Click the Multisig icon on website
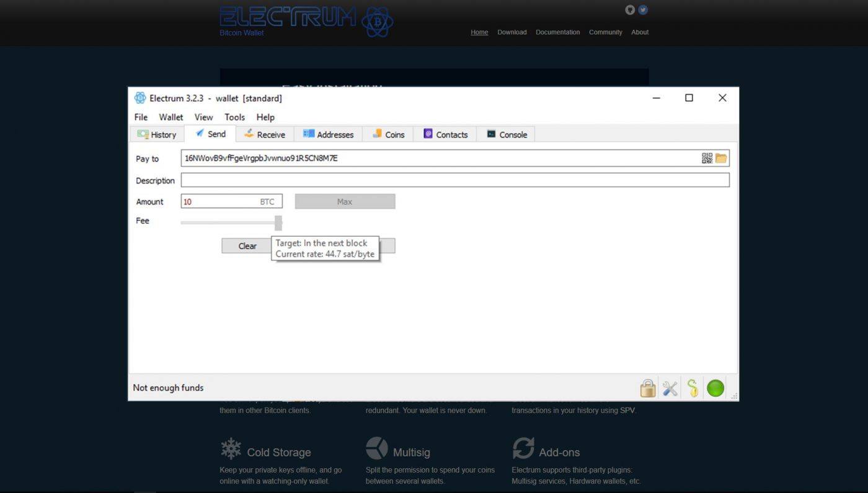Viewport: 868px width, 493px height. [x=376, y=448]
